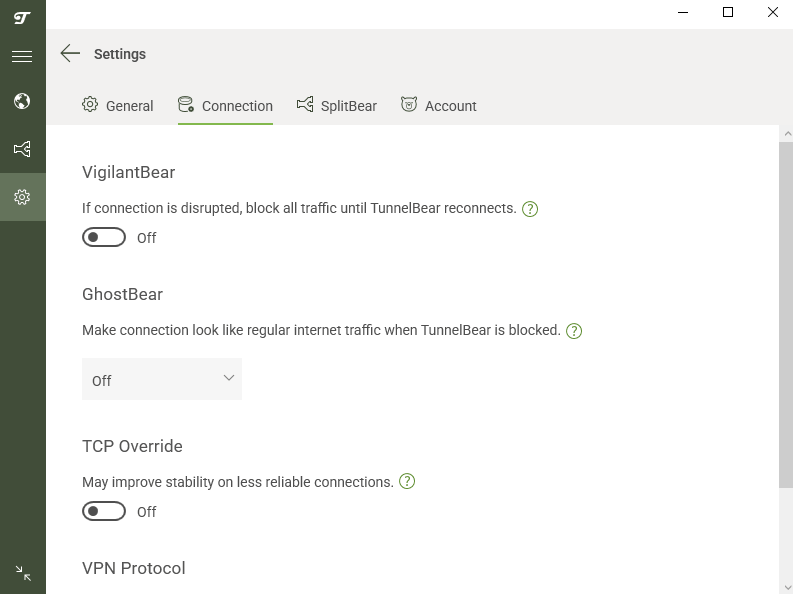This screenshot has height=594, width=793.
Task: Close the TunnelBear window
Action: pos(773,12)
